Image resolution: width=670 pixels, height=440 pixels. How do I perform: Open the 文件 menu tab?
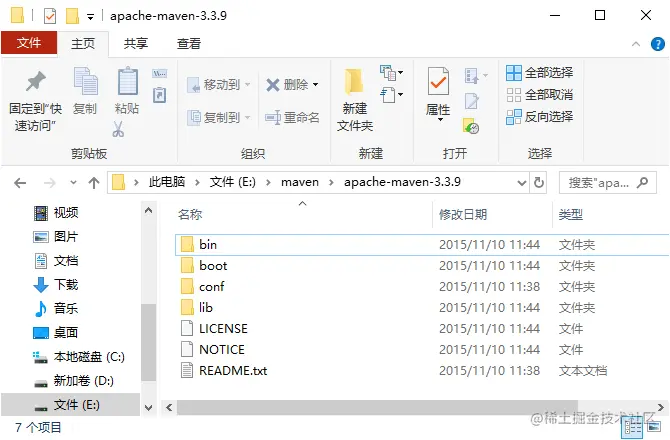(29, 43)
